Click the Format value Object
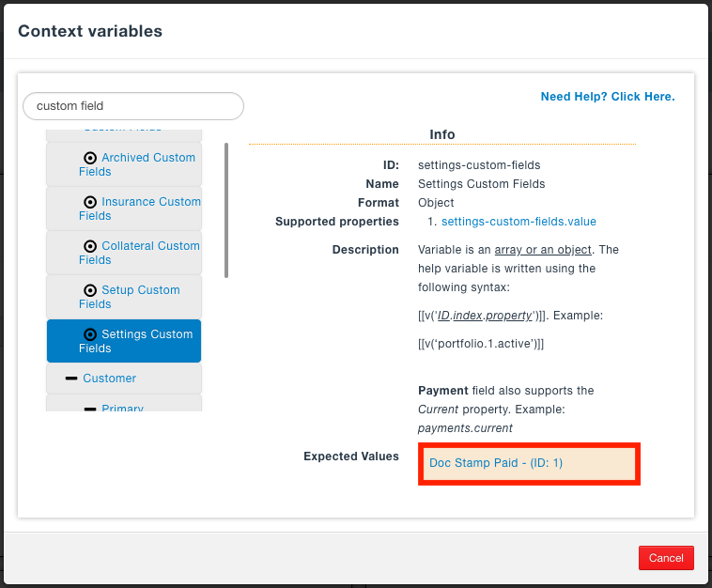 coord(436,203)
